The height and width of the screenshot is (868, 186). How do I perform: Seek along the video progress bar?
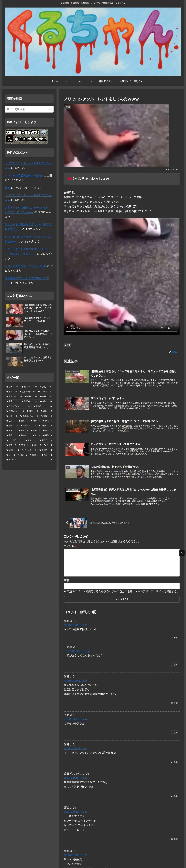[x=122, y=332]
